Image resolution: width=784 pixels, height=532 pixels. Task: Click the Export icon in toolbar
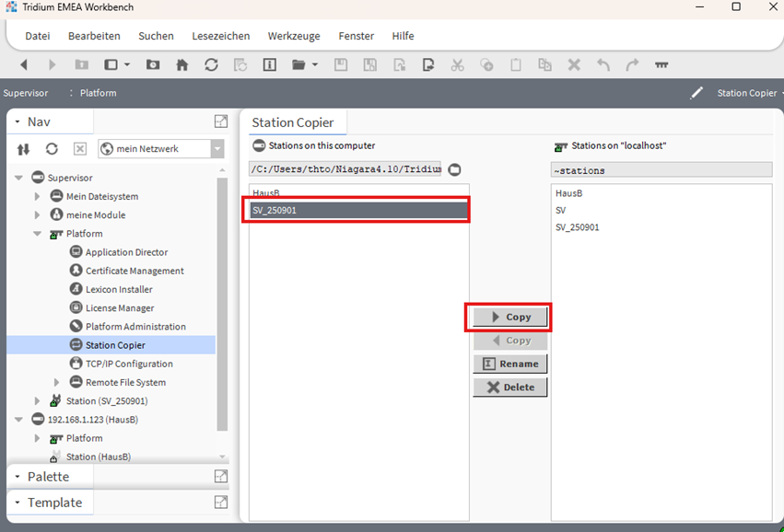[428, 64]
